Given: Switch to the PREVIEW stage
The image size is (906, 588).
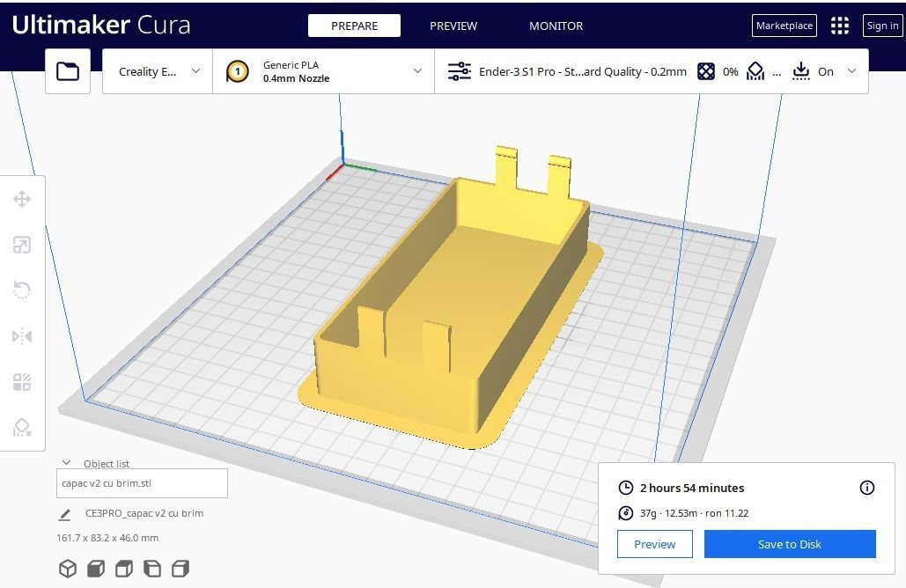Looking at the screenshot, I should pos(453,26).
